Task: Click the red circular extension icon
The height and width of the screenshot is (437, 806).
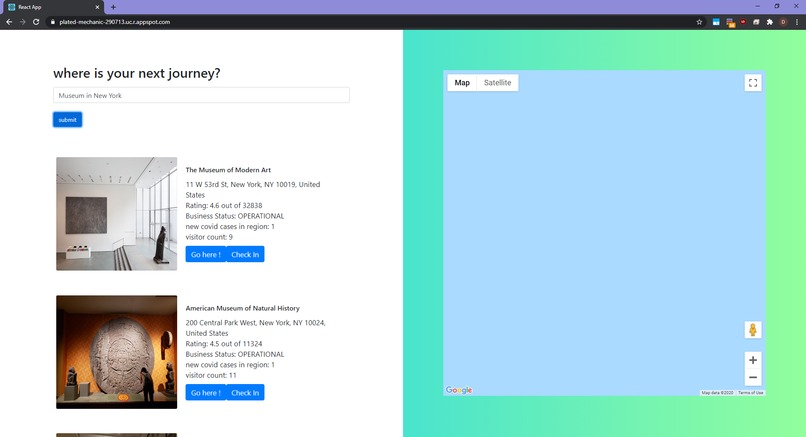Action: click(x=743, y=22)
